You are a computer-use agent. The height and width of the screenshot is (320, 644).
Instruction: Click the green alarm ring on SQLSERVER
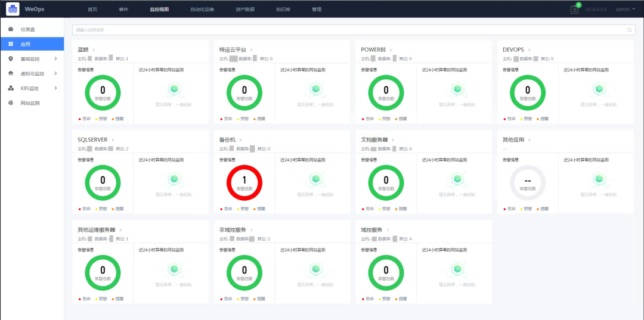tap(103, 182)
